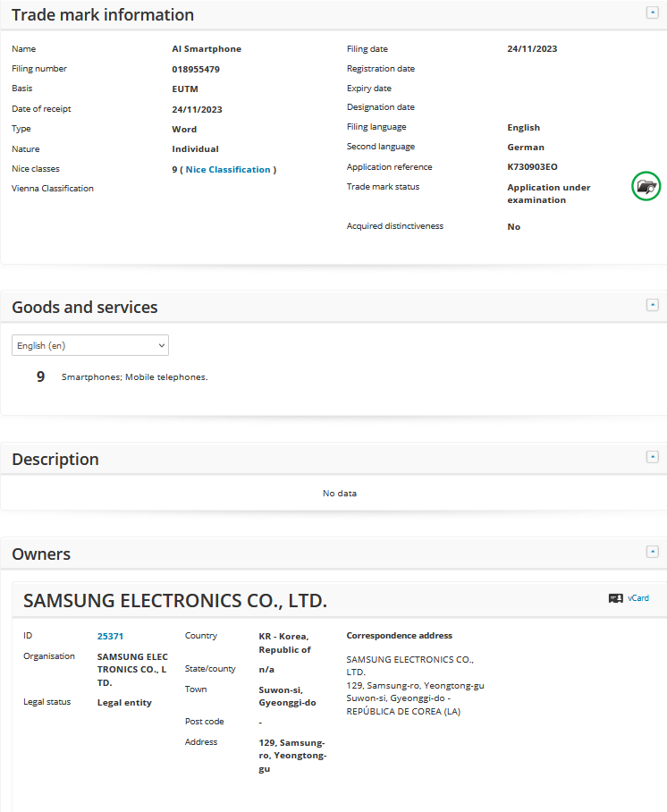Click the Smartphones; Mobile telephones text

[135, 377]
